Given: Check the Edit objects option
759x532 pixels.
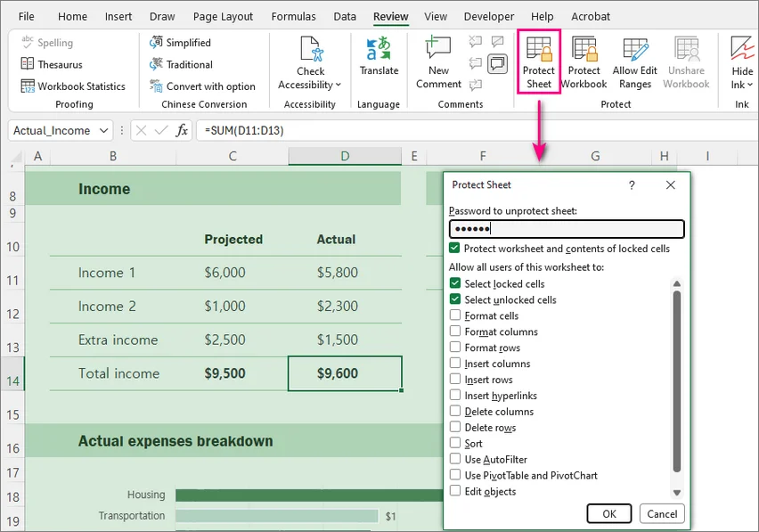Looking at the screenshot, I should coord(455,491).
